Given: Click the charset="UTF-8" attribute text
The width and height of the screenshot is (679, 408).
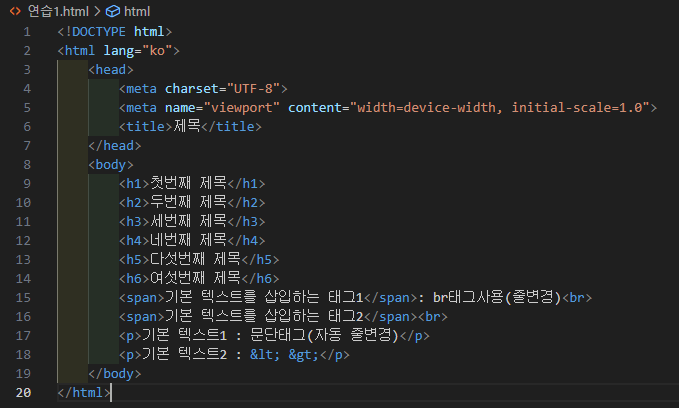Looking at the screenshot, I should click(222, 89).
